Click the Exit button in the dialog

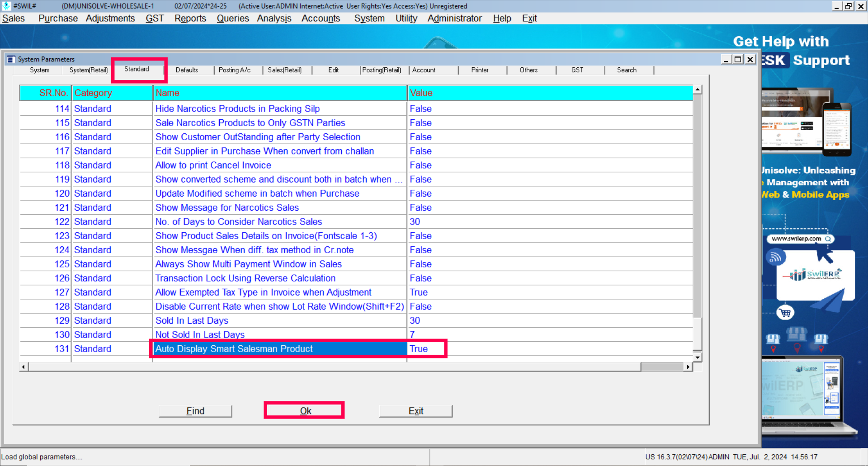(415, 411)
